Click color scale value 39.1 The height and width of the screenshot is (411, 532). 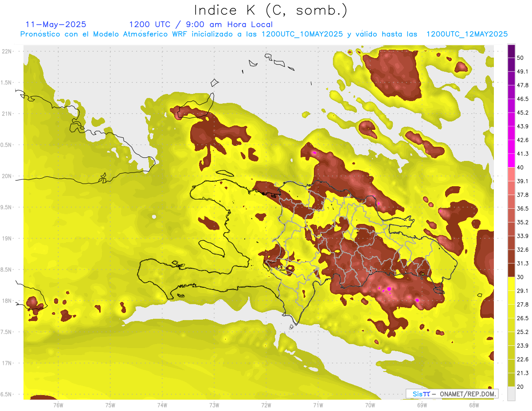point(522,181)
